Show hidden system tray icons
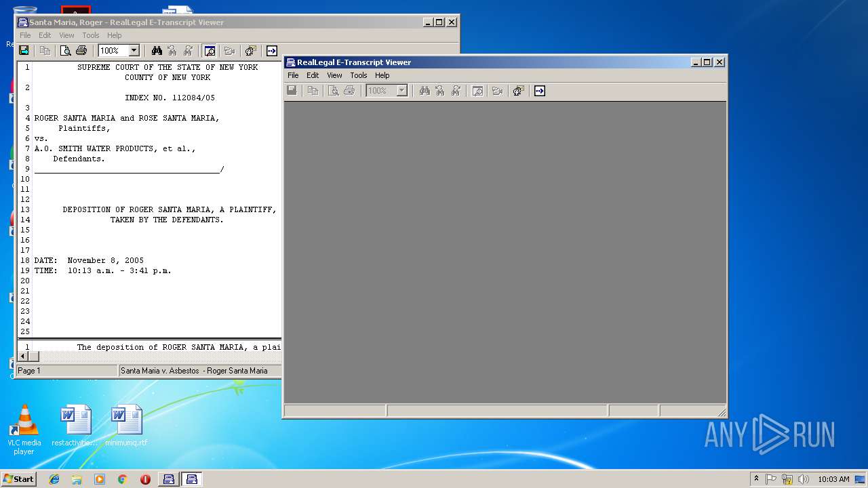 point(756,479)
